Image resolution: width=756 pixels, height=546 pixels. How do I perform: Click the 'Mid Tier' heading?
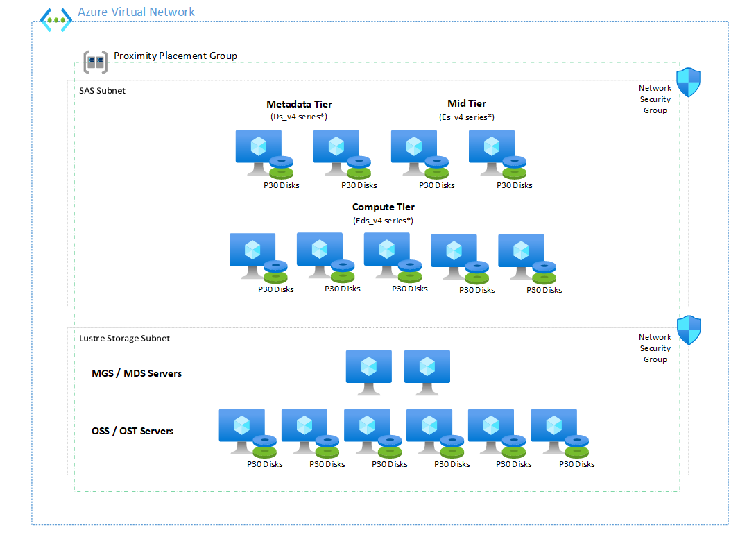click(467, 103)
